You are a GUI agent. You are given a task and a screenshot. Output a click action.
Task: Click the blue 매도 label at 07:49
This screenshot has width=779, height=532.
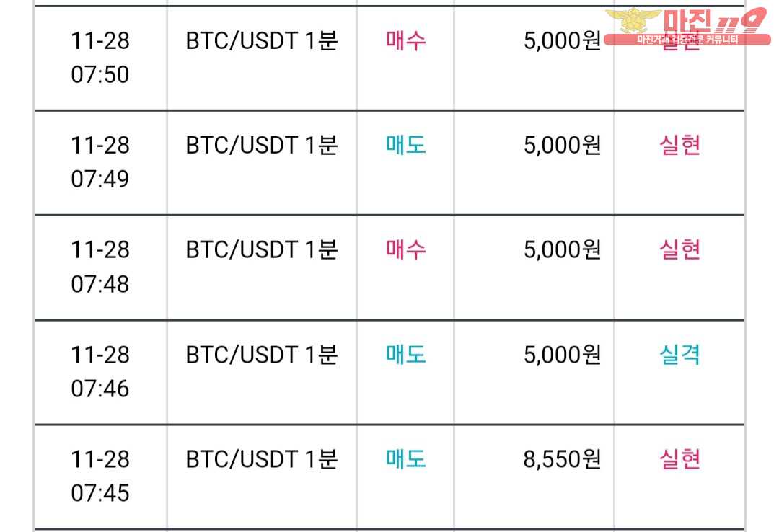(406, 146)
